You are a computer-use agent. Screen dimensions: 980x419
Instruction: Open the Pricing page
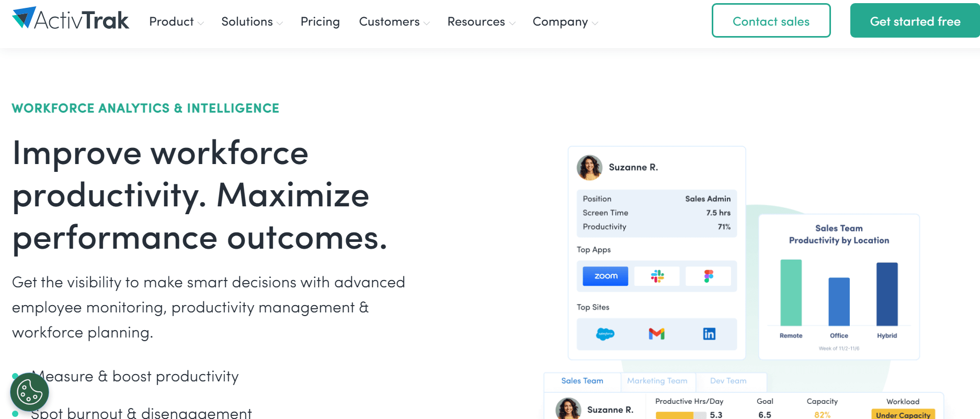click(x=320, y=21)
